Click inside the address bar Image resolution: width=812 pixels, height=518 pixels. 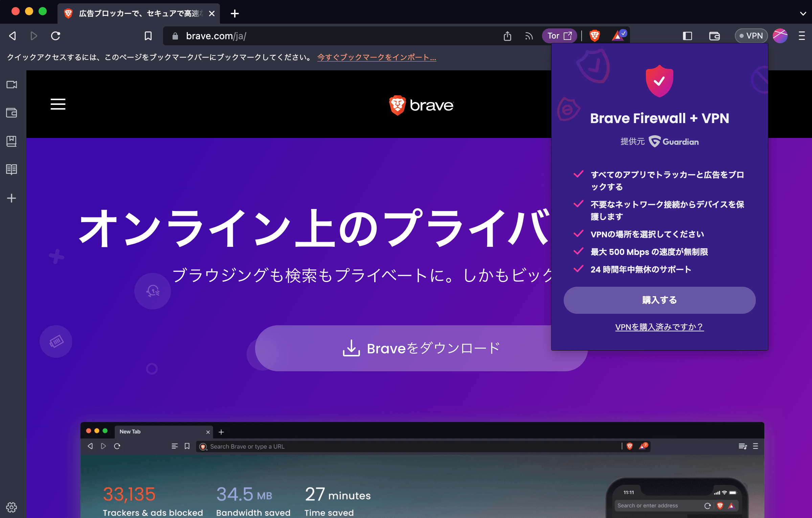[x=304, y=36]
